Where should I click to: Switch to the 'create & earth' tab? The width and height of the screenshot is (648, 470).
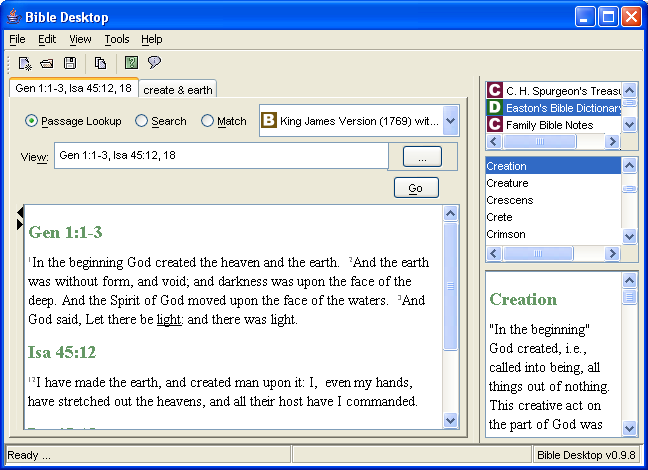click(178, 90)
